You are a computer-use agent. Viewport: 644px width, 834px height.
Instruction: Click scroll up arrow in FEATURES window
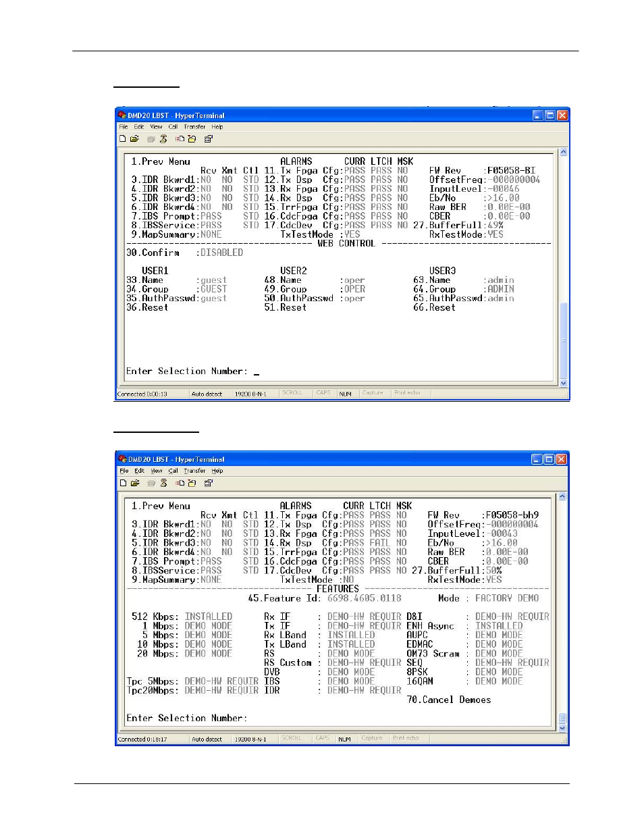pyautogui.click(x=562, y=497)
